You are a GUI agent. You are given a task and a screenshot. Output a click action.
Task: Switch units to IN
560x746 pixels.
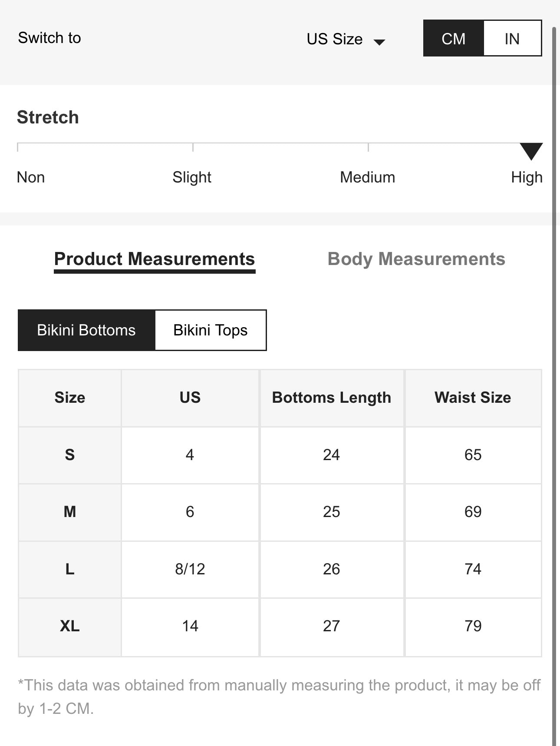[x=512, y=39]
